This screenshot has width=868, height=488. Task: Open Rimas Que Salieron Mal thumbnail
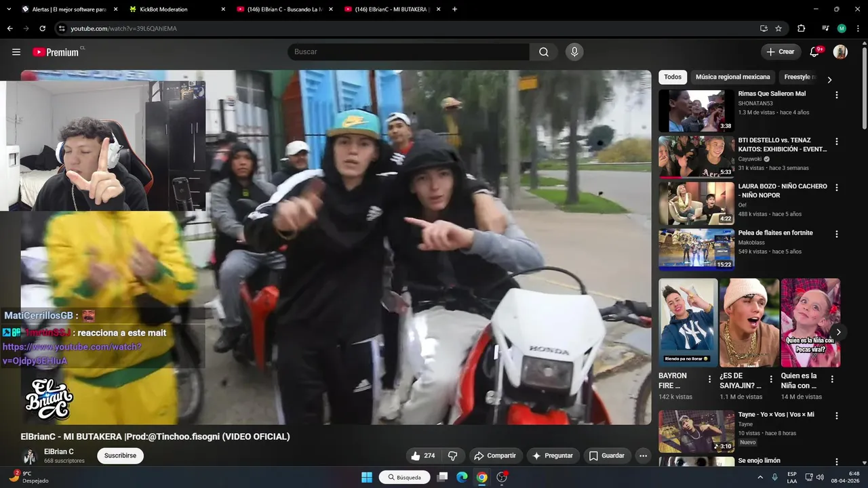(696, 110)
